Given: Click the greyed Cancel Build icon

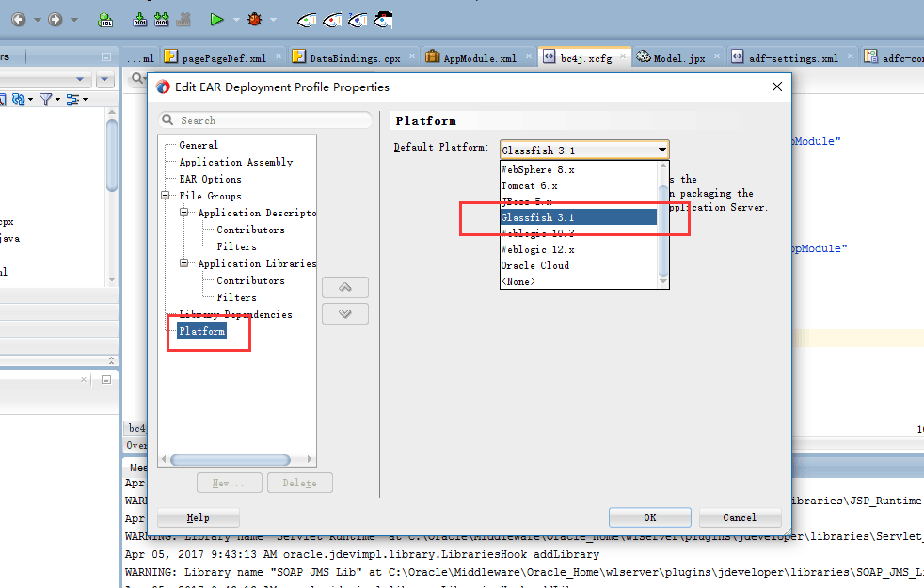Looking at the screenshot, I should 183,20.
